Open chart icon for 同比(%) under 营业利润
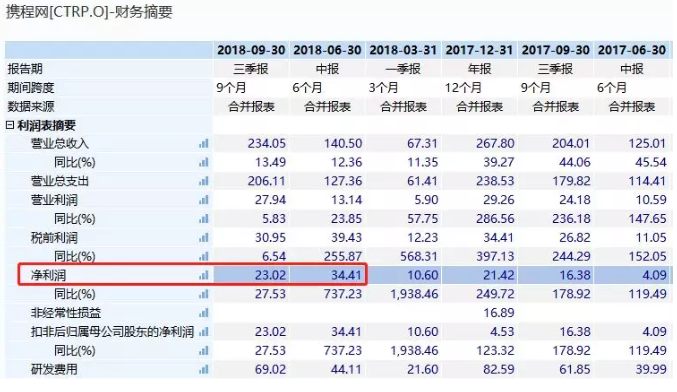The image size is (677, 392). pos(203,219)
